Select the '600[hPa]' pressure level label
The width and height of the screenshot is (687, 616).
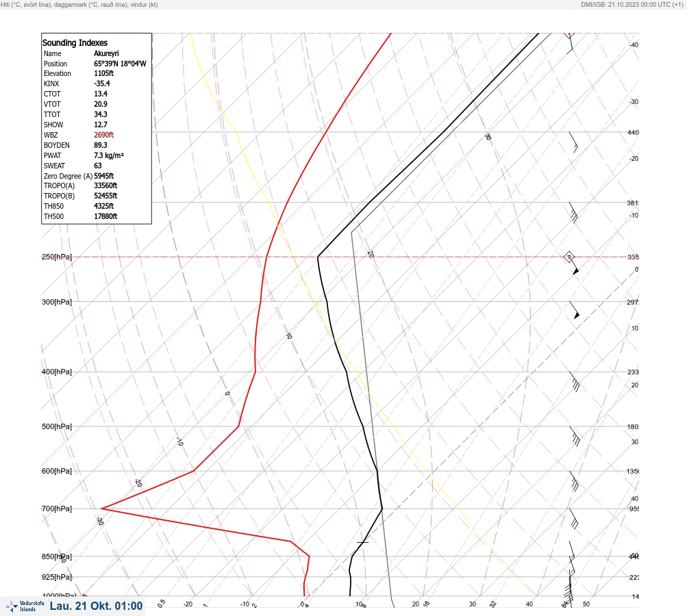(x=57, y=471)
